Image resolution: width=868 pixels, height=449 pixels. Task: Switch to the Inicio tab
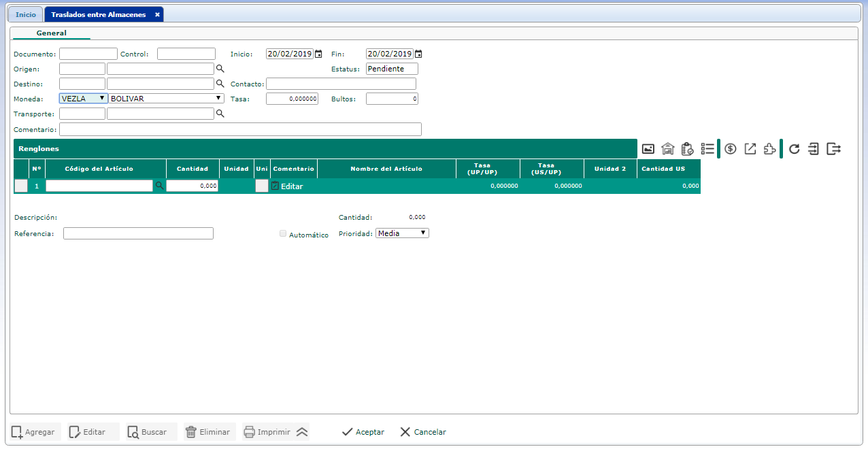(26, 14)
